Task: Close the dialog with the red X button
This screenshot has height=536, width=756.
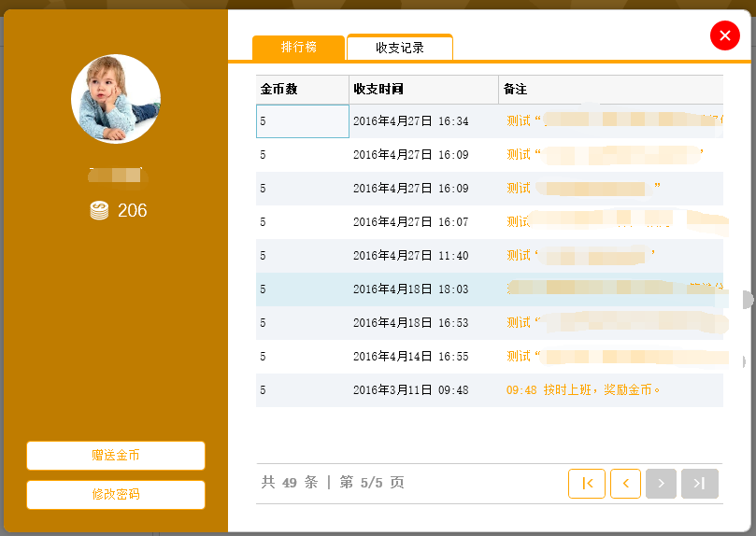Action: [x=725, y=35]
